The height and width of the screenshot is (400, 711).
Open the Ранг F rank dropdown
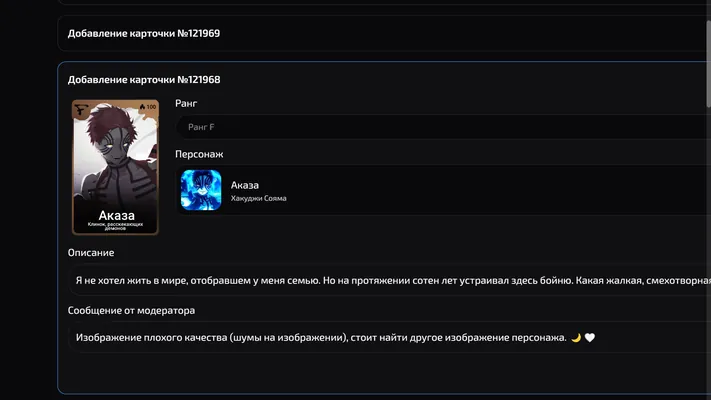[x=443, y=127]
